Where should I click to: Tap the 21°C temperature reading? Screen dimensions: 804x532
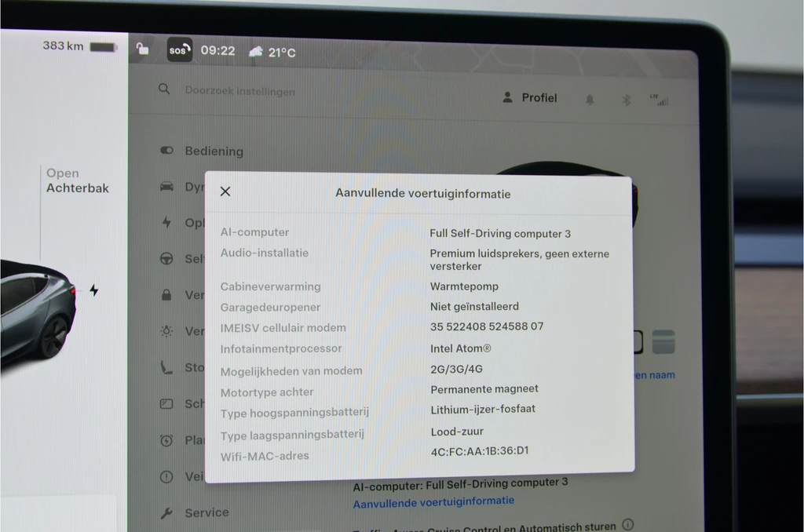(x=282, y=53)
